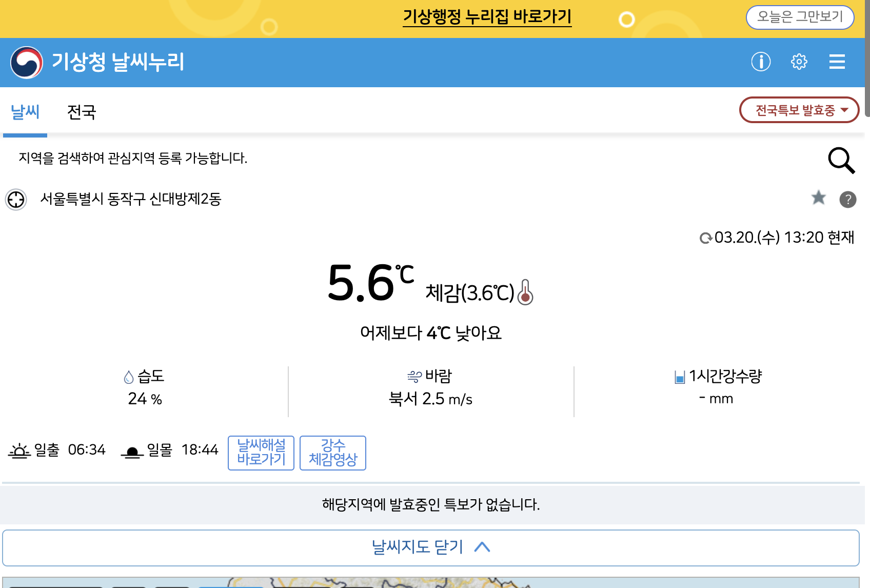Click the info icon in the blue header
Screen dimensions: 870x588
point(760,62)
